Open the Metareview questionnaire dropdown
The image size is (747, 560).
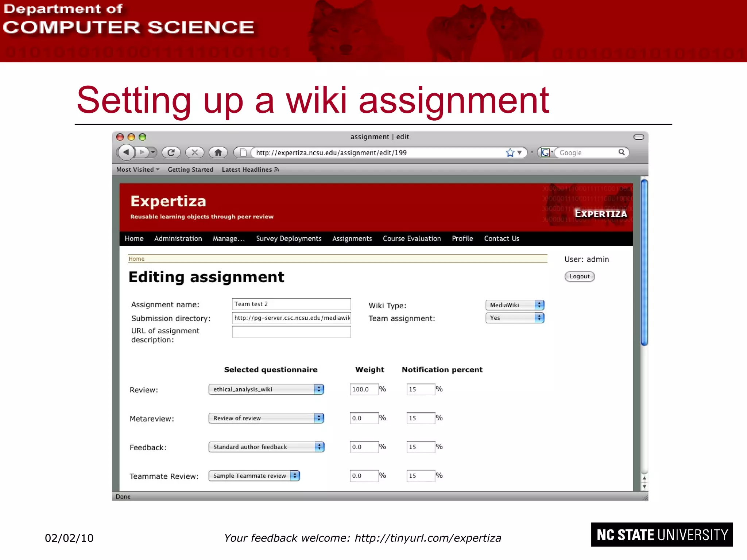[266, 418]
